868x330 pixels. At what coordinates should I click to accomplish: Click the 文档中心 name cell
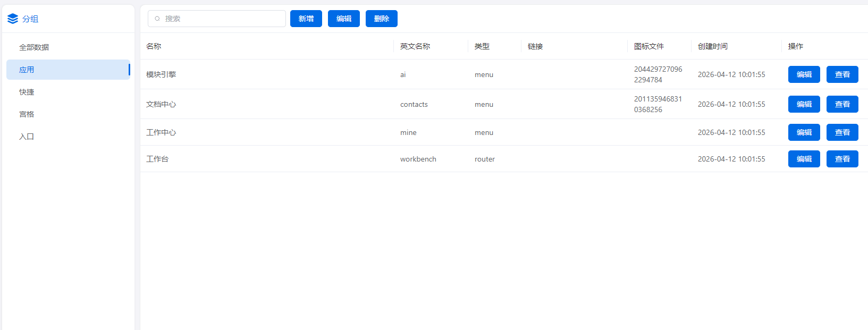(x=161, y=104)
